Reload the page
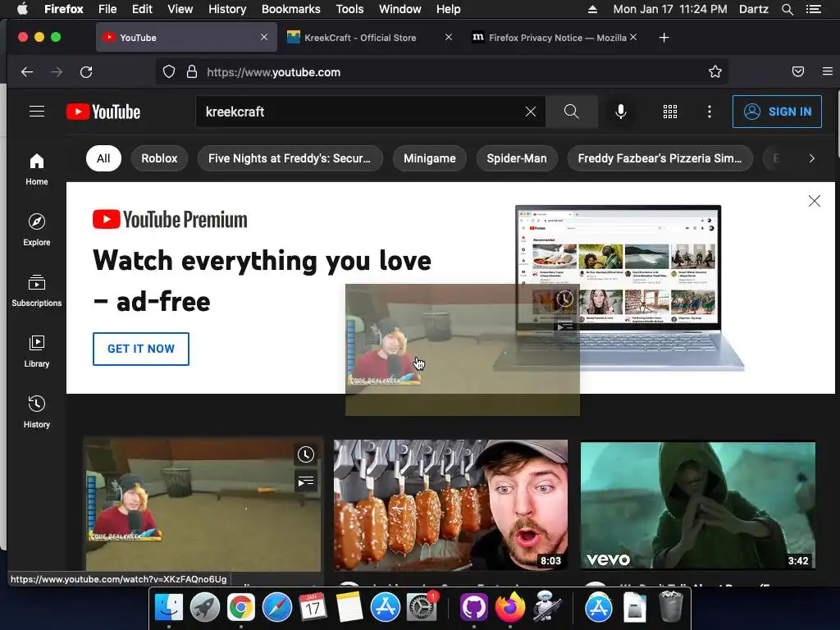 point(86,72)
